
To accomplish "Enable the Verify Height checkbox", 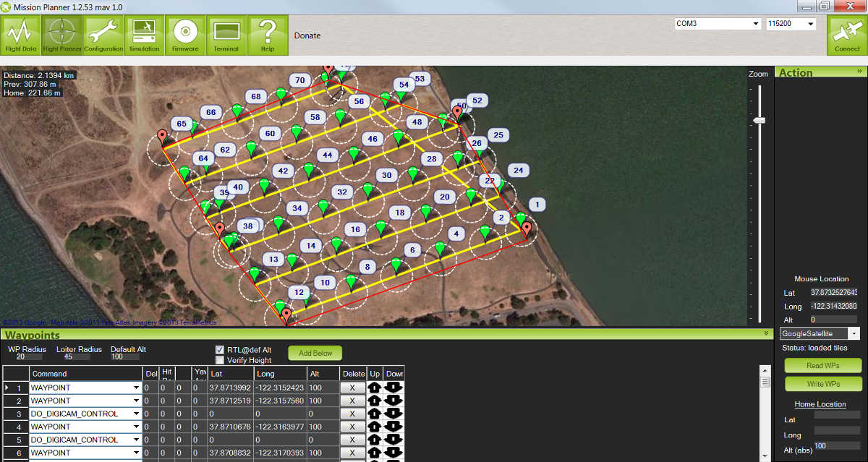I will [x=220, y=360].
